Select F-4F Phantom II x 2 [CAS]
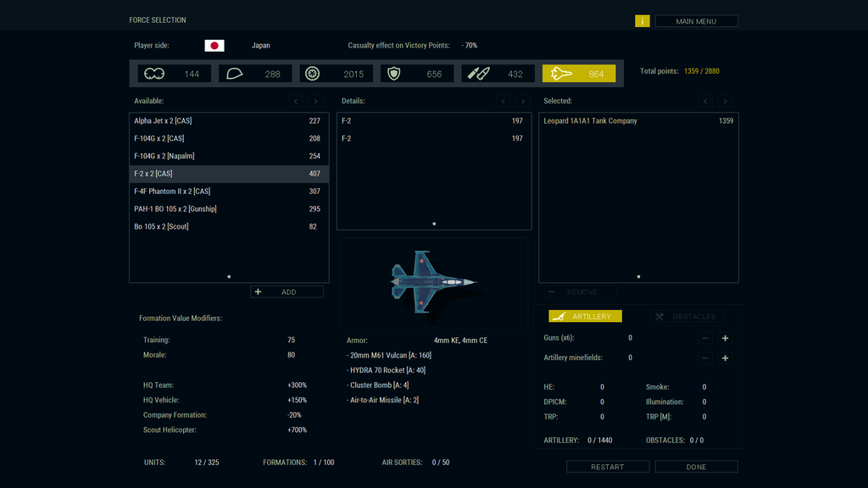 [229, 191]
